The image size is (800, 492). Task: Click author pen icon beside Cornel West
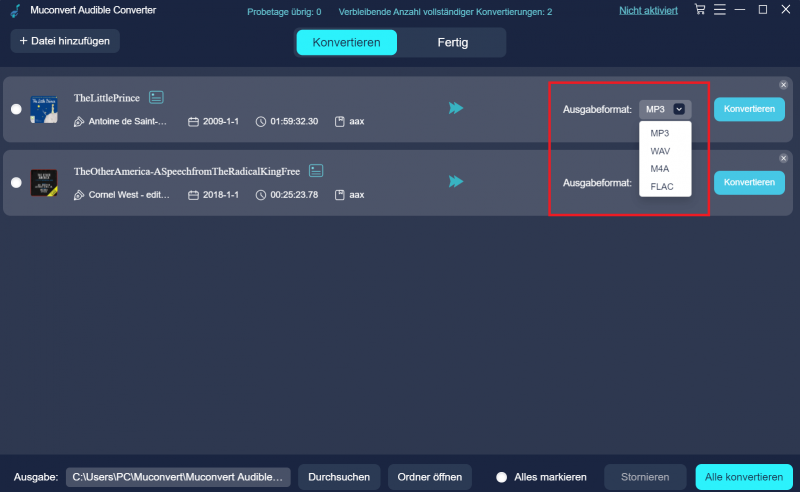(x=79, y=195)
